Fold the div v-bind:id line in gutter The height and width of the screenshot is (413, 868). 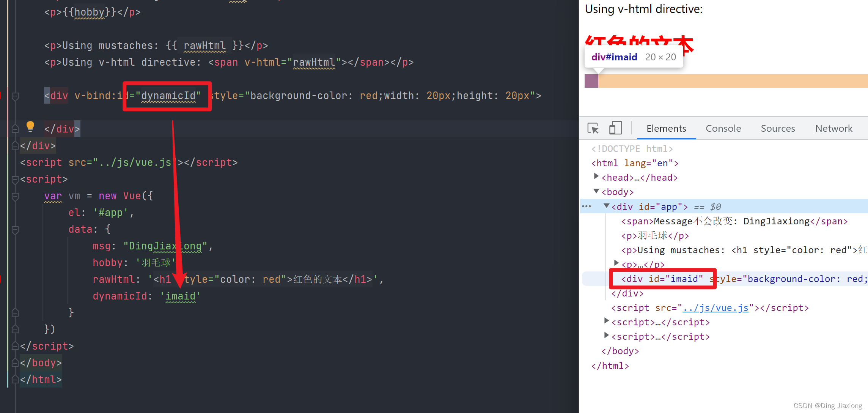point(15,96)
